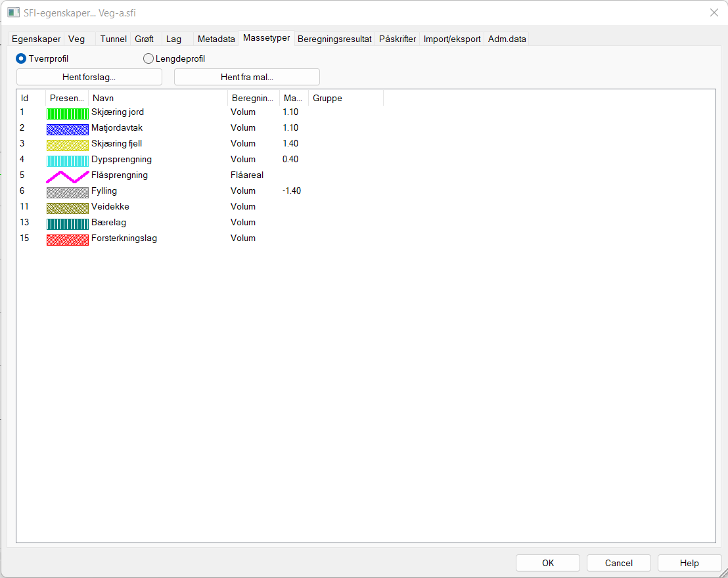Open the Påskrifter tab
The image size is (728, 578).
tap(398, 39)
